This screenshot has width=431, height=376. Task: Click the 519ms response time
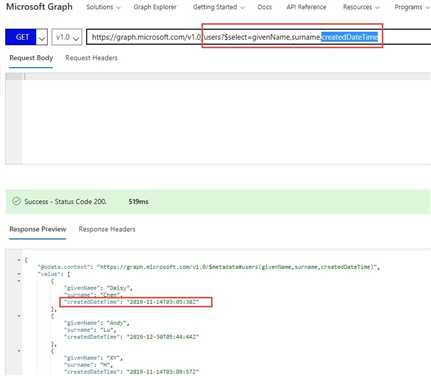tap(138, 202)
